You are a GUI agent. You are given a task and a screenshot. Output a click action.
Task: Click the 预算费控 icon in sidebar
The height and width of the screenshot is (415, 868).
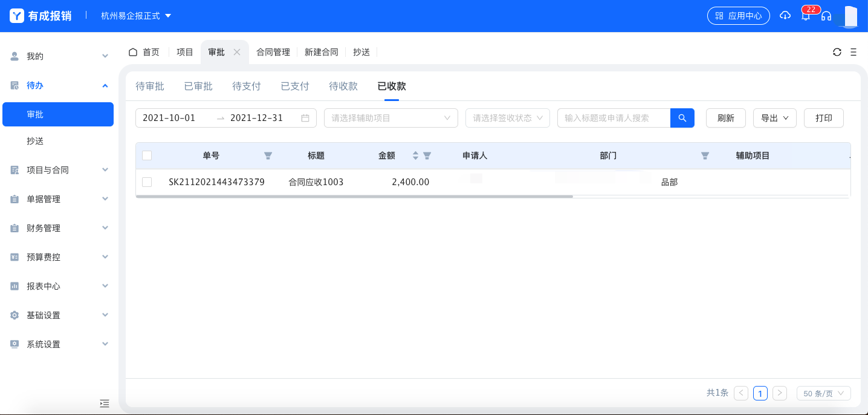(15, 257)
